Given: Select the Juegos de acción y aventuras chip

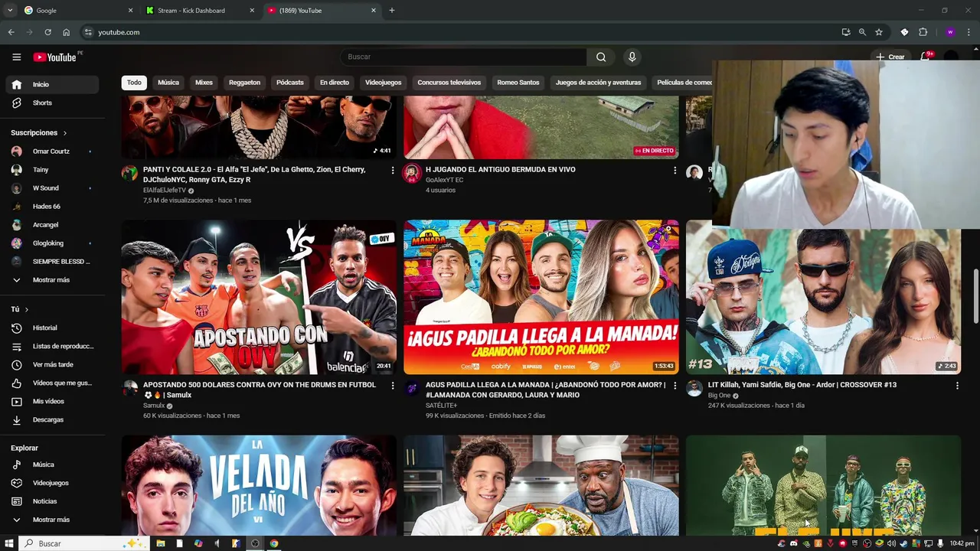Looking at the screenshot, I should pos(598,82).
